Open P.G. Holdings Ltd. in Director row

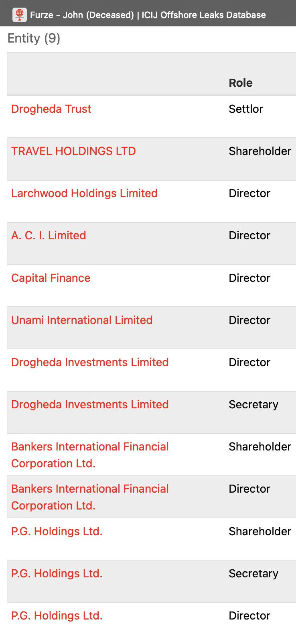tap(57, 615)
